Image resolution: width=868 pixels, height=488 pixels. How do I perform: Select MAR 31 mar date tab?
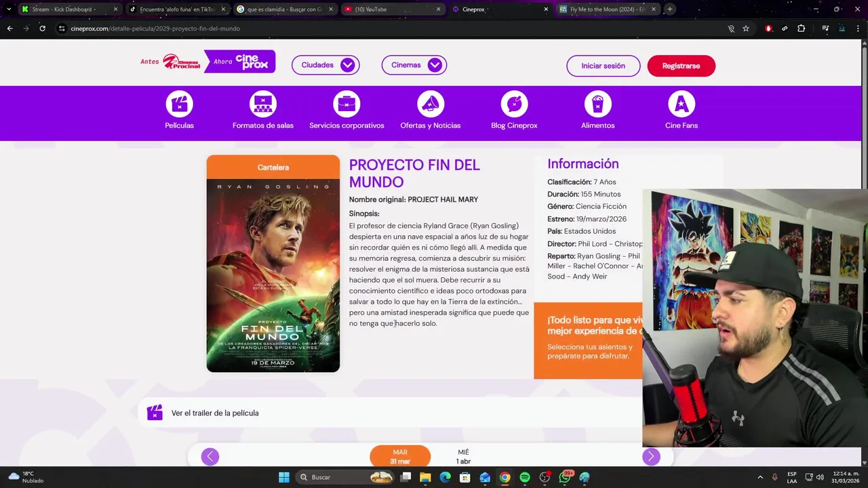pyautogui.click(x=400, y=456)
